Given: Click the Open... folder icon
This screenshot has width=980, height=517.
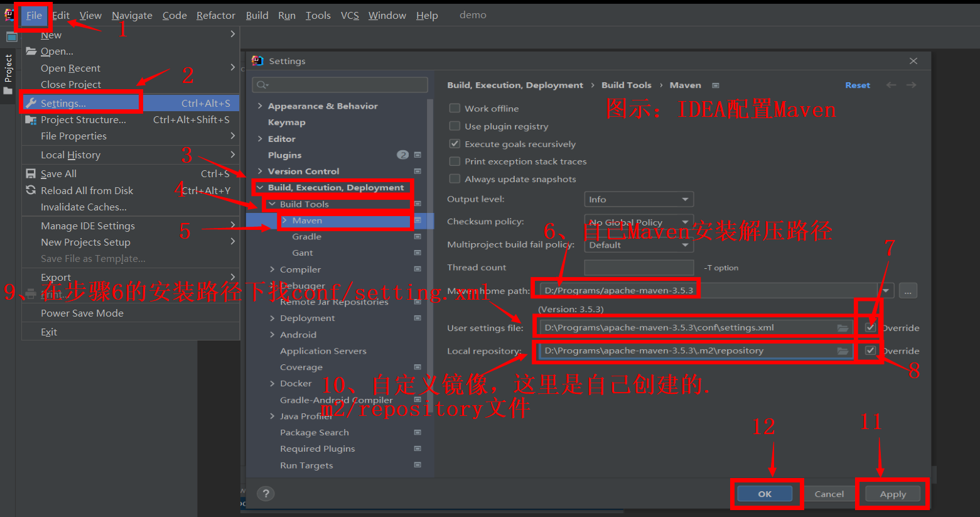Looking at the screenshot, I should [x=31, y=51].
